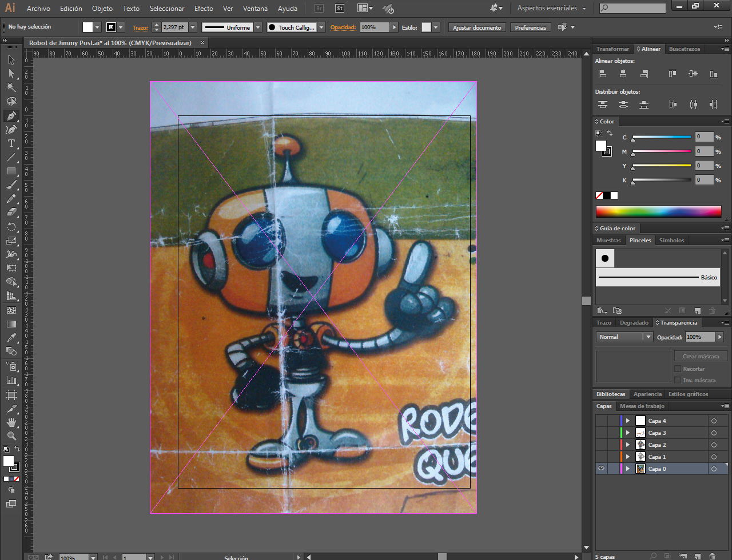Toggle the Recortar checkbox

click(x=678, y=369)
